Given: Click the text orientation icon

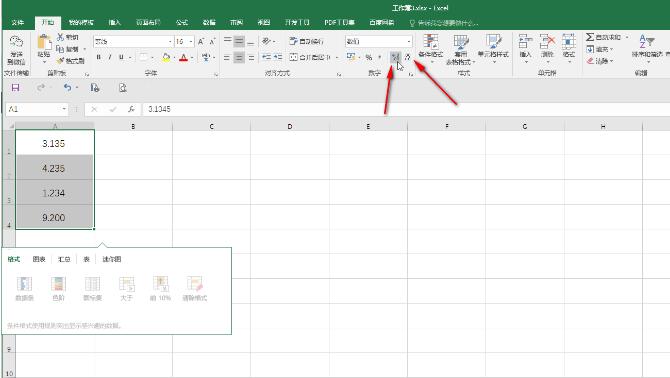Looking at the screenshot, I should tap(267, 41).
